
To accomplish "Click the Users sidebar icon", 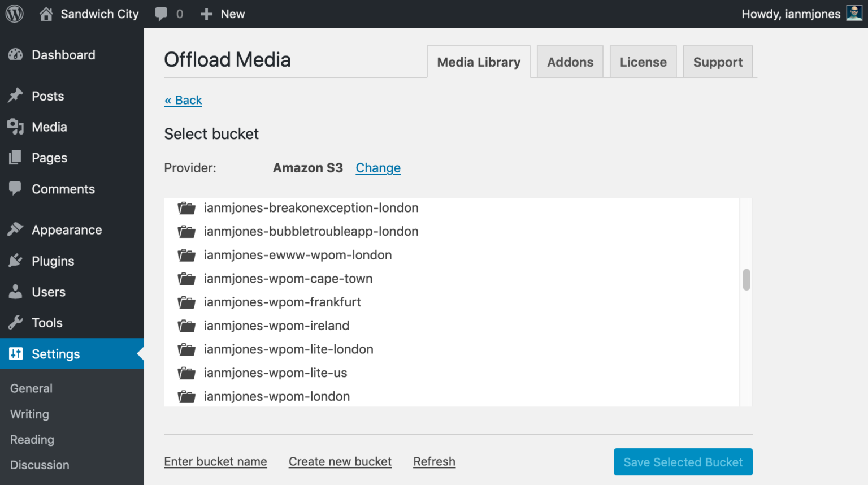I will coord(15,292).
